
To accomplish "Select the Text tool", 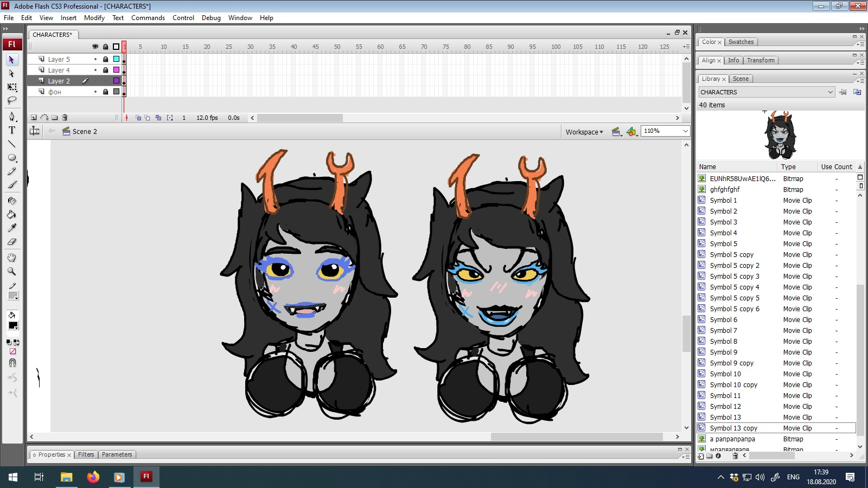I will click(12, 130).
